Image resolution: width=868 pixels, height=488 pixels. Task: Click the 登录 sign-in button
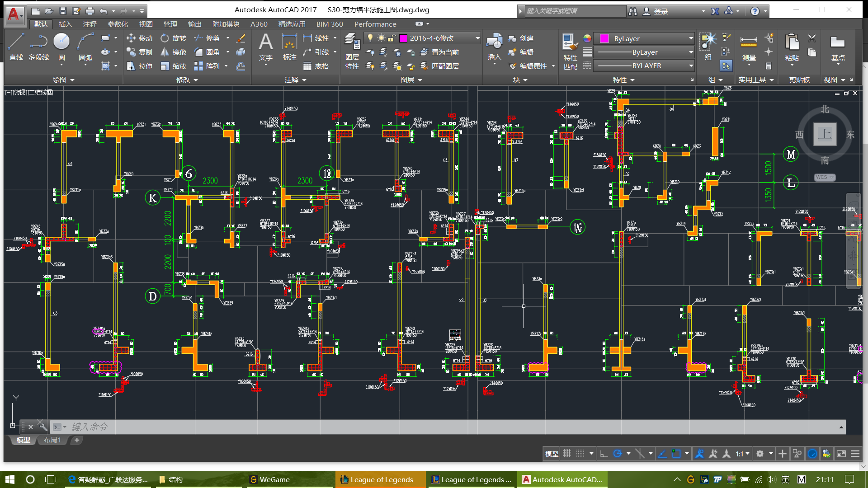[660, 11]
